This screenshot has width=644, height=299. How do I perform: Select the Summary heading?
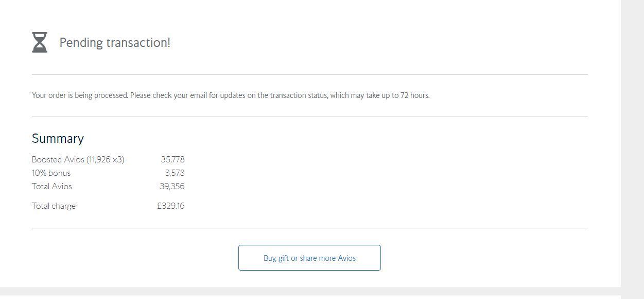58,138
